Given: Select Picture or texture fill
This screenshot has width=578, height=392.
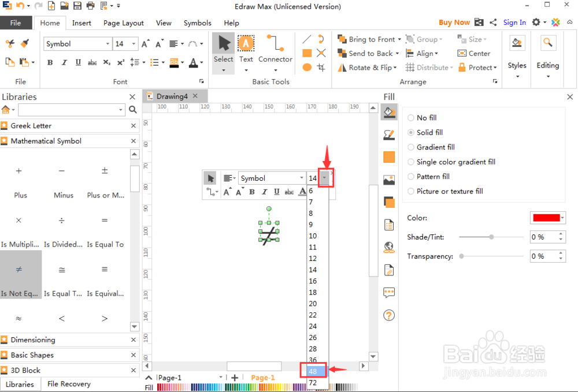Looking at the screenshot, I should (x=445, y=192).
